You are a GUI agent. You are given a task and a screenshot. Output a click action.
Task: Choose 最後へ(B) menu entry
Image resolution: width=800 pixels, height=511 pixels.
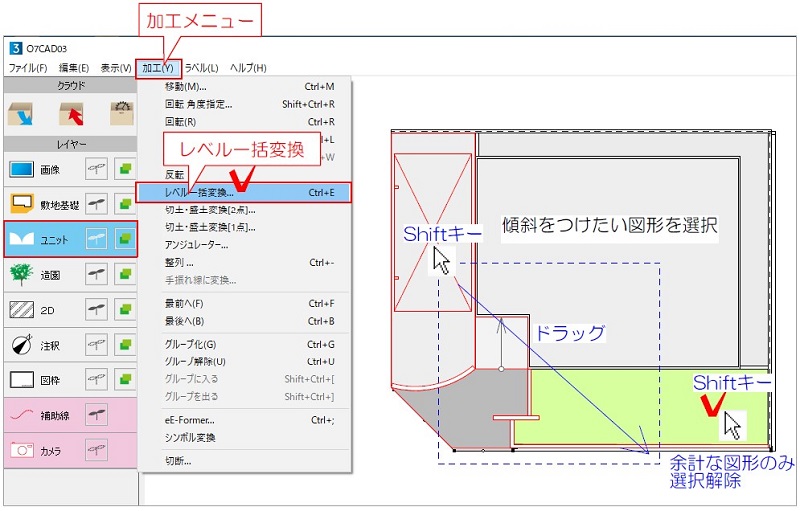point(245,321)
